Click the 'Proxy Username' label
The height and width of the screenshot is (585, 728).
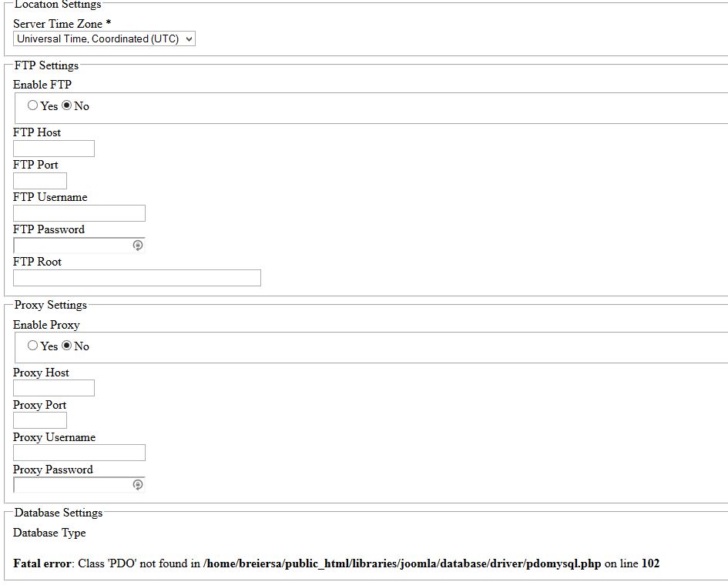55,437
